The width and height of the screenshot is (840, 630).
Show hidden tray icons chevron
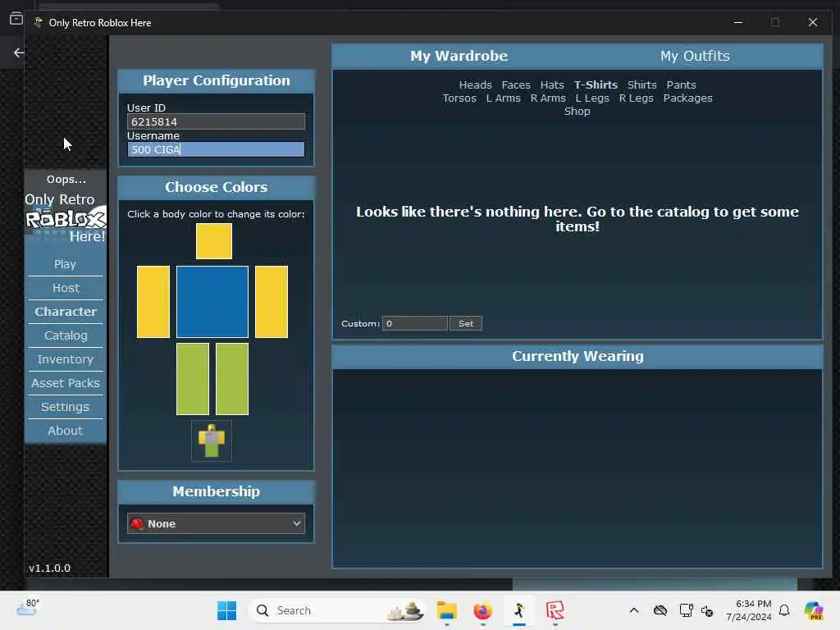634,610
